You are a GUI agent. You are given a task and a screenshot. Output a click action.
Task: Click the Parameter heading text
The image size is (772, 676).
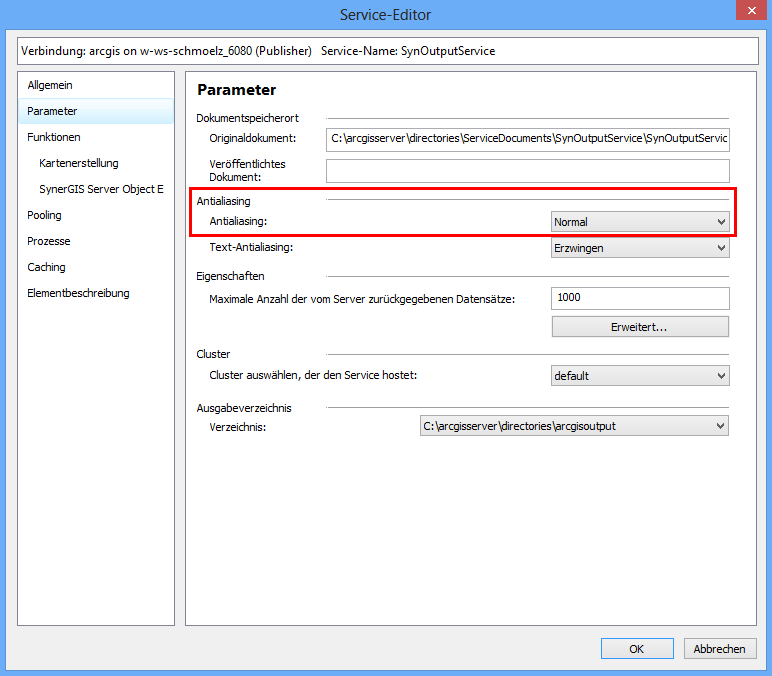pyautogui.click(x=236, y=90)
